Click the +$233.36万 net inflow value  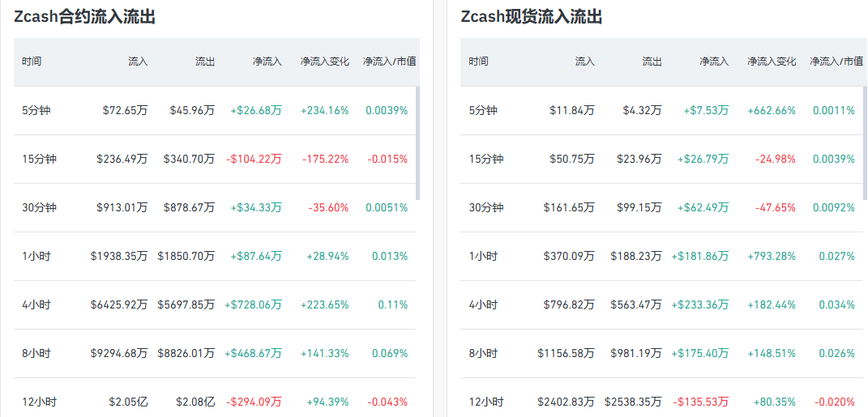coord(700,304)
